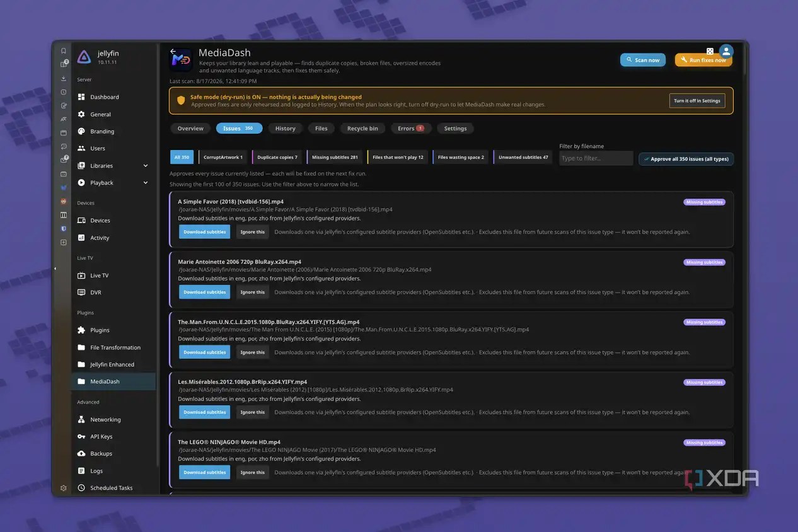Viewport: 798px width, 532px height.
Task: Switch to the History tab
Action: [286, 129]
